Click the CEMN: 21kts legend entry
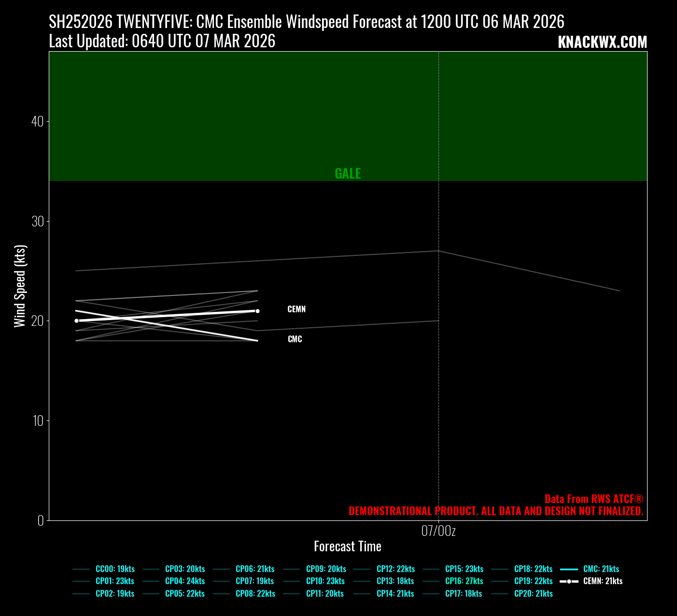The width and height of the screenshot is (677, 616). pos(603,581)
